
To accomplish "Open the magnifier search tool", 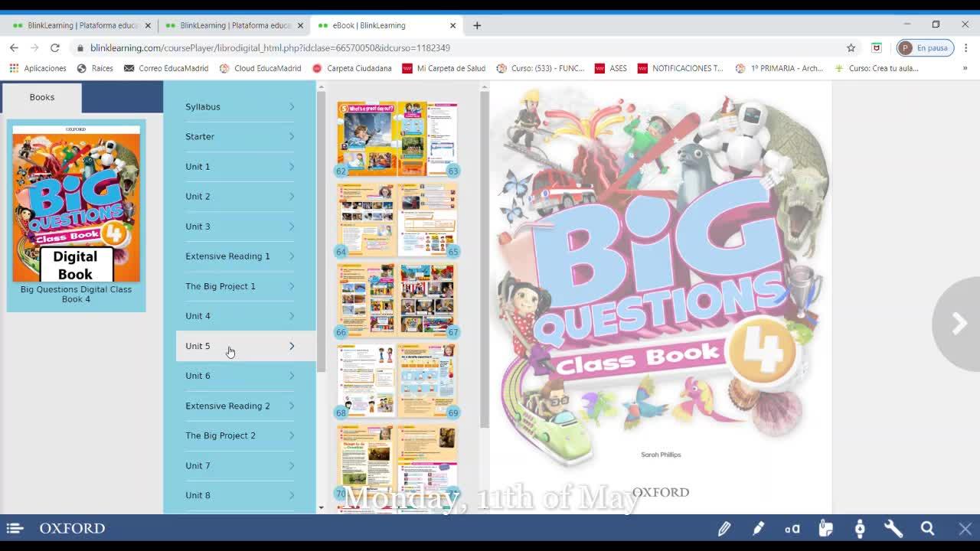I will pos(927,528).
